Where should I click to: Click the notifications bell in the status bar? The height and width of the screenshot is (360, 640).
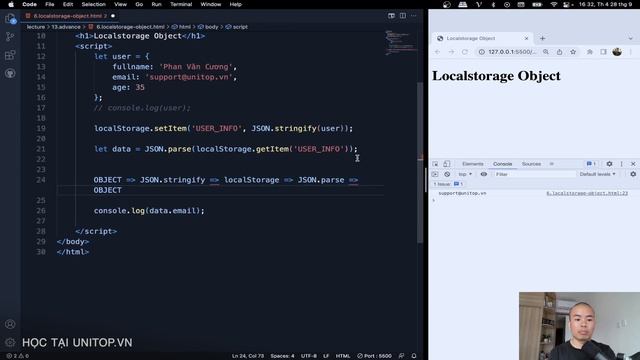click(414, 356)
